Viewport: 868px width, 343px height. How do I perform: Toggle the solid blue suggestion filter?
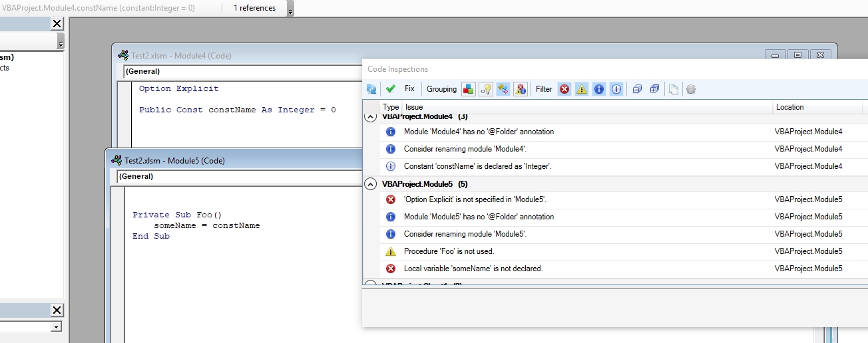599,89
